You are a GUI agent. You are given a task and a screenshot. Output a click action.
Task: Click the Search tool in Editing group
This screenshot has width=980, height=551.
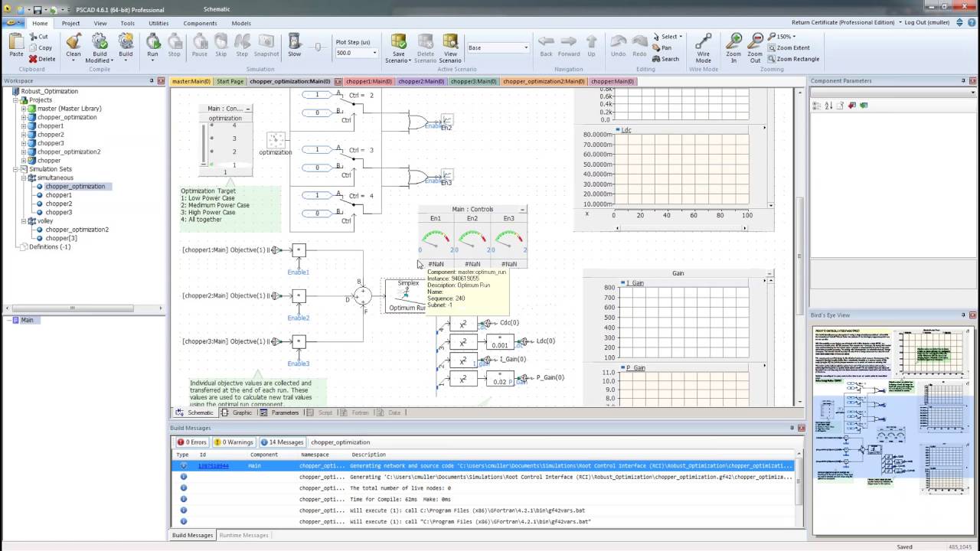pyautogui.click(x=665, y=59)
